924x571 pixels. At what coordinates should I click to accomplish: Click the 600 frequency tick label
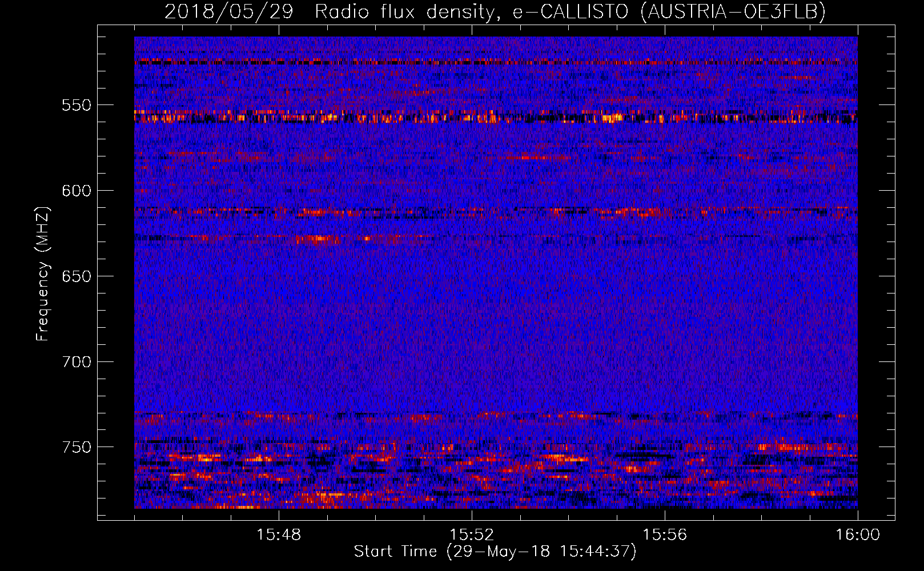tap(77, 191)
